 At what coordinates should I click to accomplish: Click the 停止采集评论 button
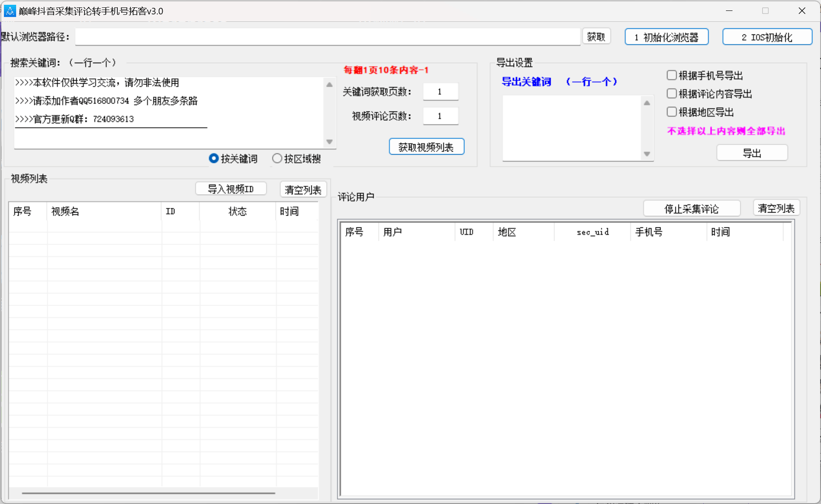tap(692, 209)
